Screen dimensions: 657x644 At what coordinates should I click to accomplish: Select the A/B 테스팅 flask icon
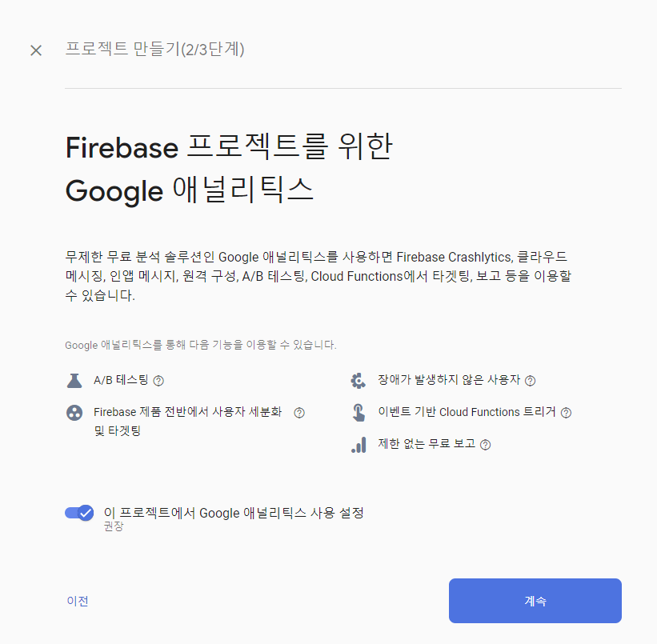[74, 380]
